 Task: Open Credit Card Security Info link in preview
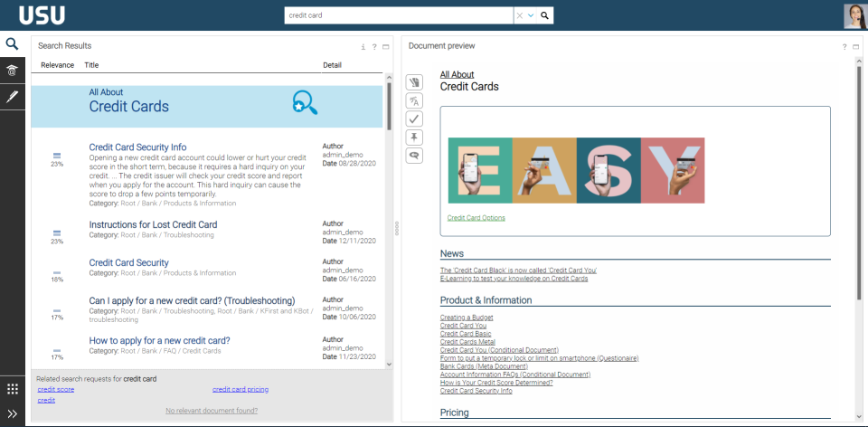476,391
